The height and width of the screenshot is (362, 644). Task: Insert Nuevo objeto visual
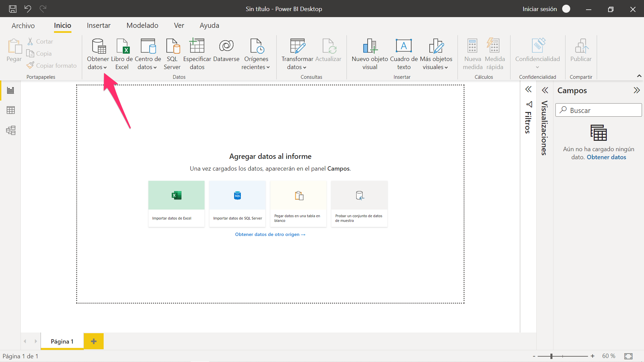(x=370, y=54)
